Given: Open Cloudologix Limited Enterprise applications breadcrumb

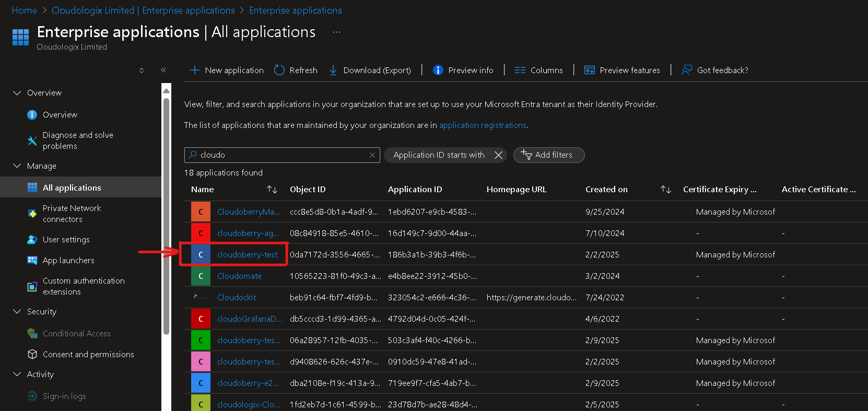Looking at the screenshot, I should point(143,10).
